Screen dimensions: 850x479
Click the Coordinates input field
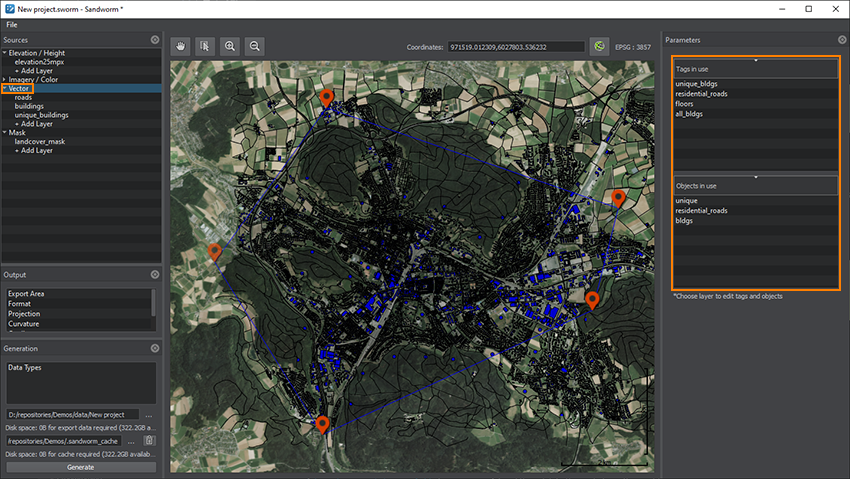(516, 47)
